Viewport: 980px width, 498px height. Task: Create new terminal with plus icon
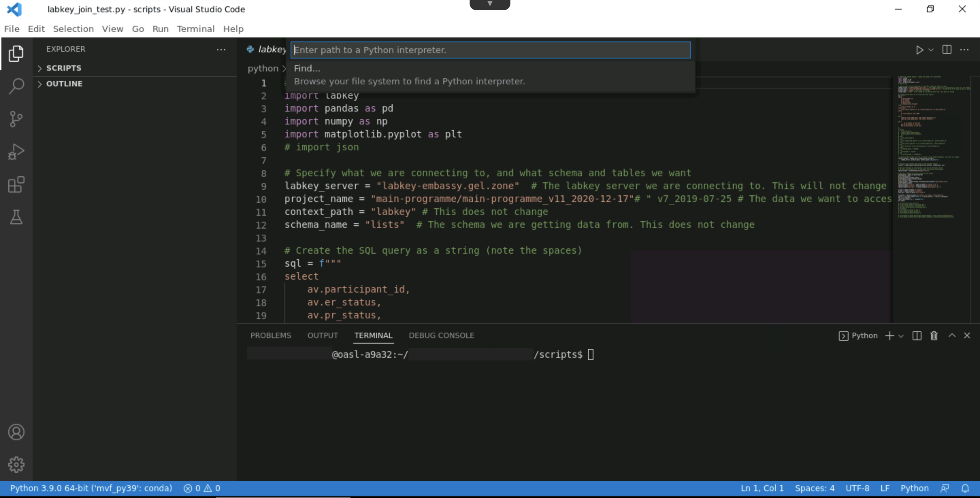click(x=889, y=335)
